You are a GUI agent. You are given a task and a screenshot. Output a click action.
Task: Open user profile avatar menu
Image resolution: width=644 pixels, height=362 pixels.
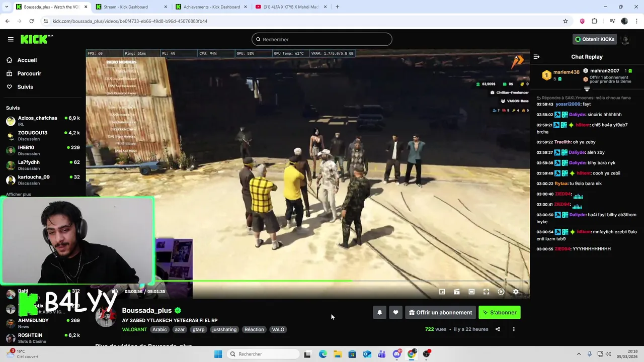[x=625, y=39]
